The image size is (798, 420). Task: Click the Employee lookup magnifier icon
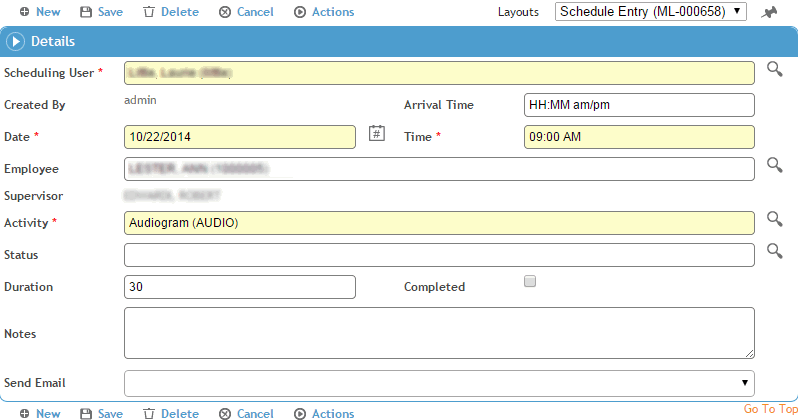(x=774, y=165)
